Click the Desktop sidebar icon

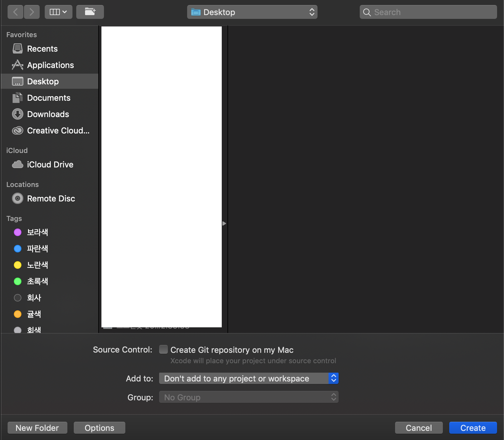tap(18, 82)
